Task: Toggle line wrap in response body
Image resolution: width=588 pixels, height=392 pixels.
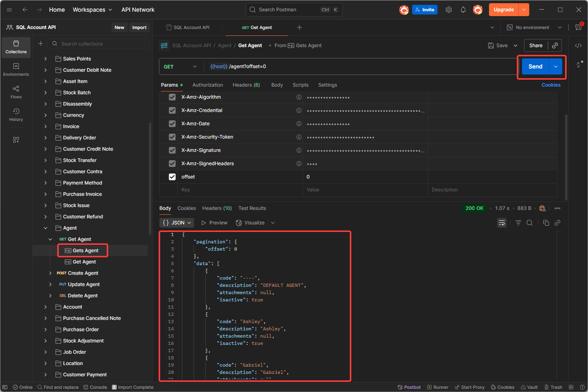Action: point(502,223)
